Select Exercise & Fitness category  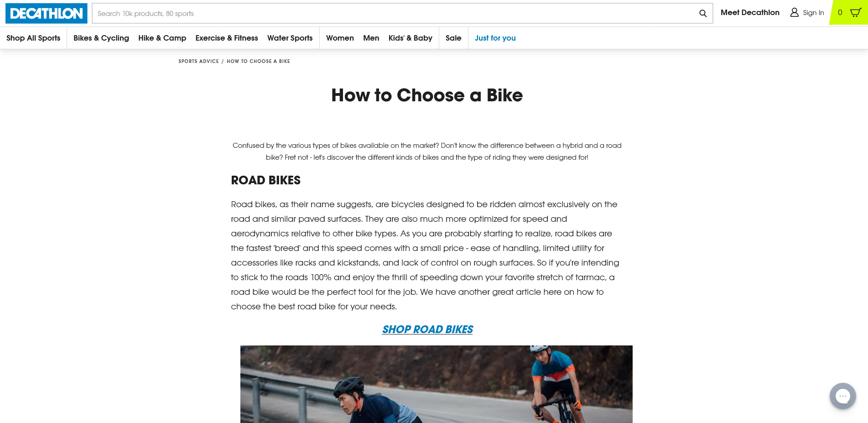coord(227,38)
